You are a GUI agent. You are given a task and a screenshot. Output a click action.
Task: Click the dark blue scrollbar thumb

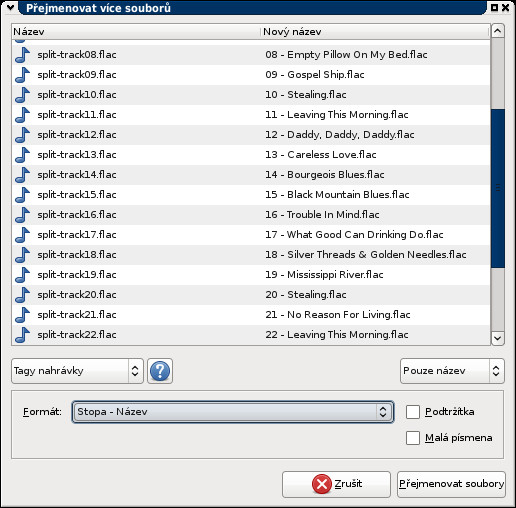point(498,188)
